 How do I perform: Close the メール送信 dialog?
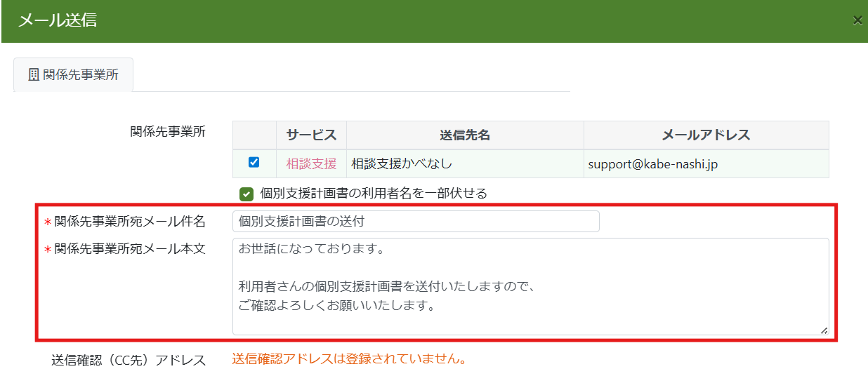pos(857,20)
